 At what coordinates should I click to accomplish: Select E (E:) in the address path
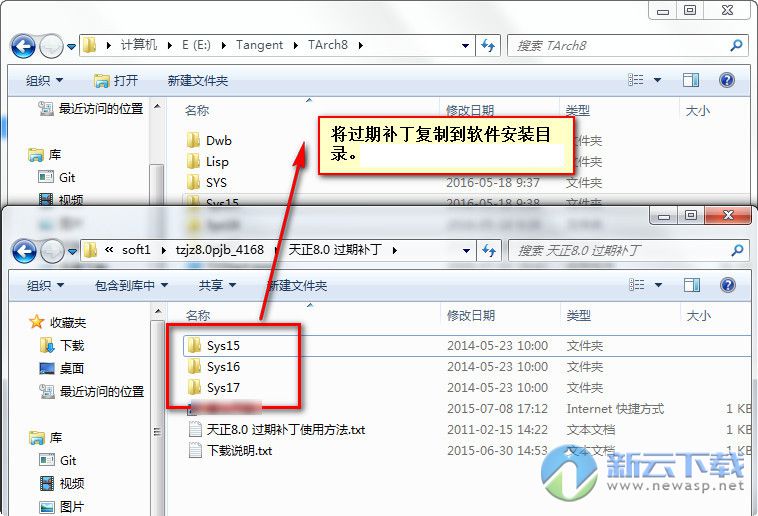pos(196,45)
